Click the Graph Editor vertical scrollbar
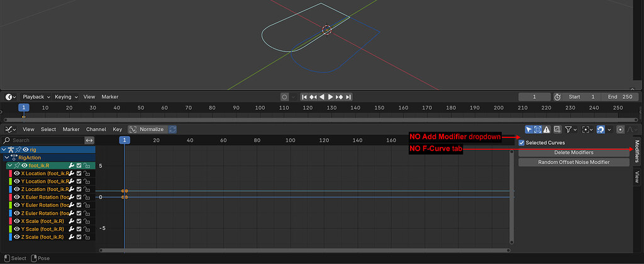The image size is (644, 264). point(512,197)
